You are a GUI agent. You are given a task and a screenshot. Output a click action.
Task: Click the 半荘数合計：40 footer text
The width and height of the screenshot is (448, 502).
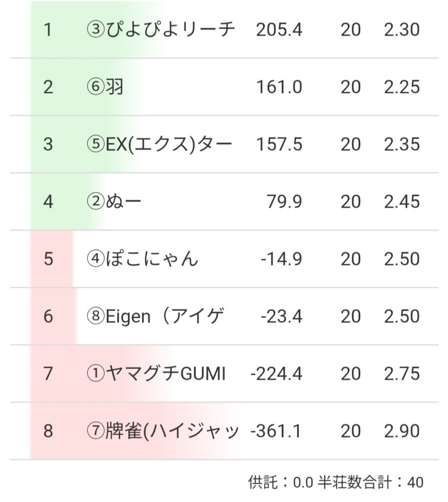372,482
